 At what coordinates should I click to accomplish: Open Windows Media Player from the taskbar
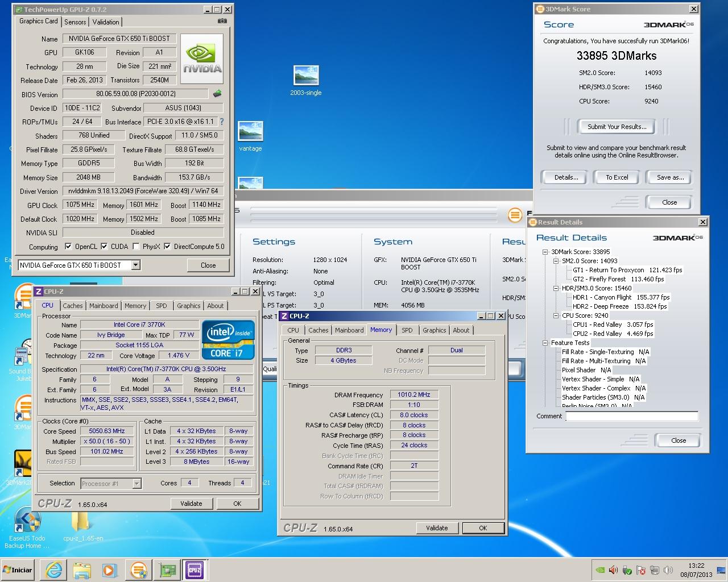pyautogui.click(x=109, y=570)
